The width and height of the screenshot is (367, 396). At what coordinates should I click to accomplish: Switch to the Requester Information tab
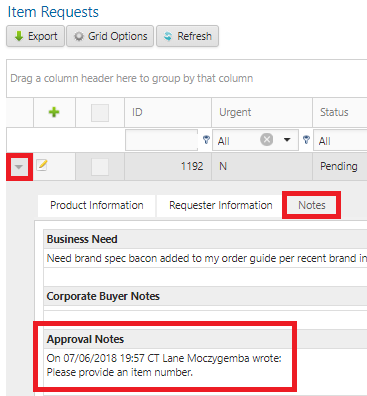click(x=221, y=205)
